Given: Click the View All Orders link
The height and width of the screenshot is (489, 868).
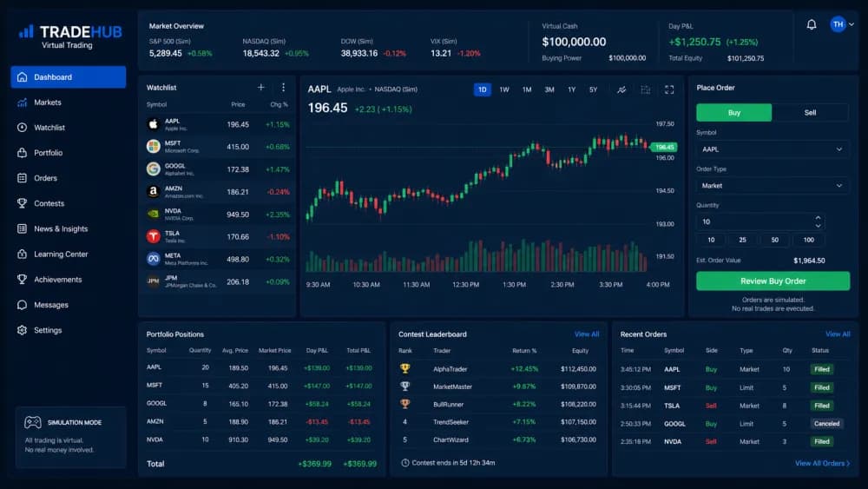Looking at the screenshot, I should click(823, 463).
